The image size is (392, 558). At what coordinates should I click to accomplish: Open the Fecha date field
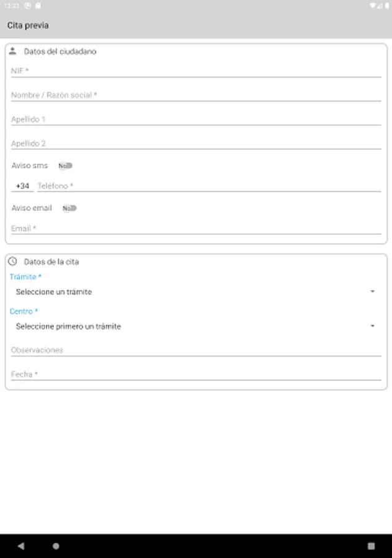(x=196, y=374)
